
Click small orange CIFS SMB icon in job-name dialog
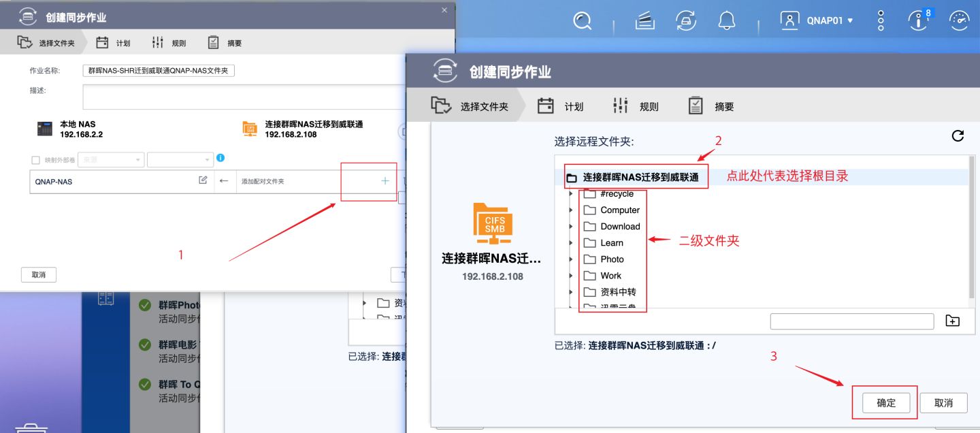250,129
